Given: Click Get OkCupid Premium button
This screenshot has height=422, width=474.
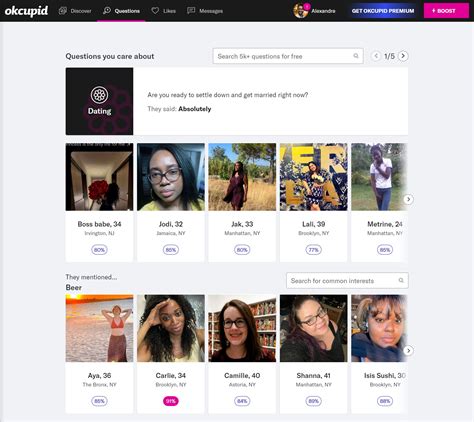Looking at the screenshot, I should pyautogui.click(x=383, y=11).
